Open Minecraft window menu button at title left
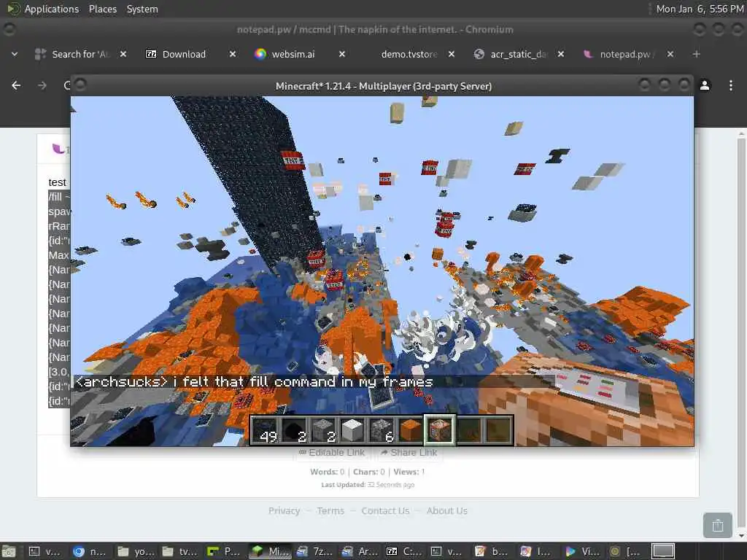This screenshot has height=560, width=747. pos(80,85)
